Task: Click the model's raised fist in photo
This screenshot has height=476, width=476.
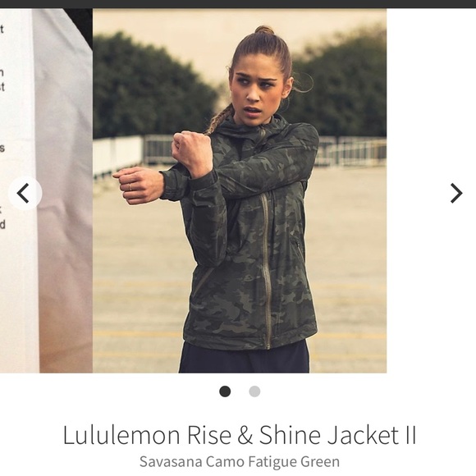Action: [x=192, y=152]
